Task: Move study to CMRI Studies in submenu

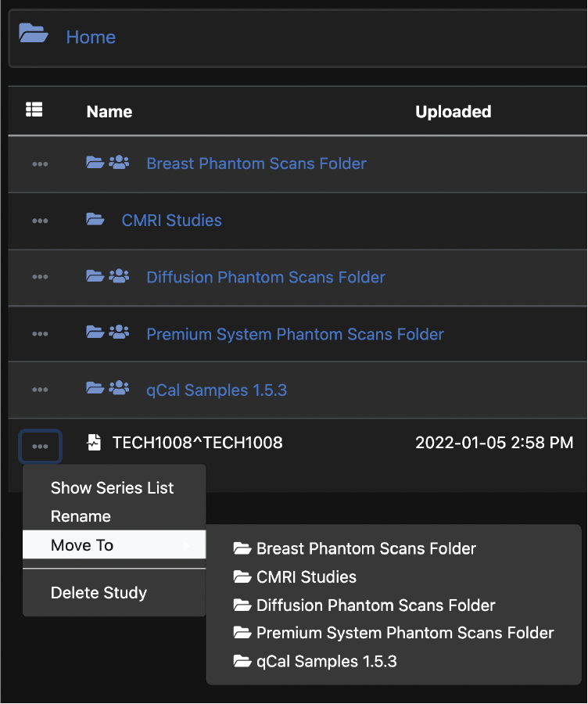Action: coord(306,577)
